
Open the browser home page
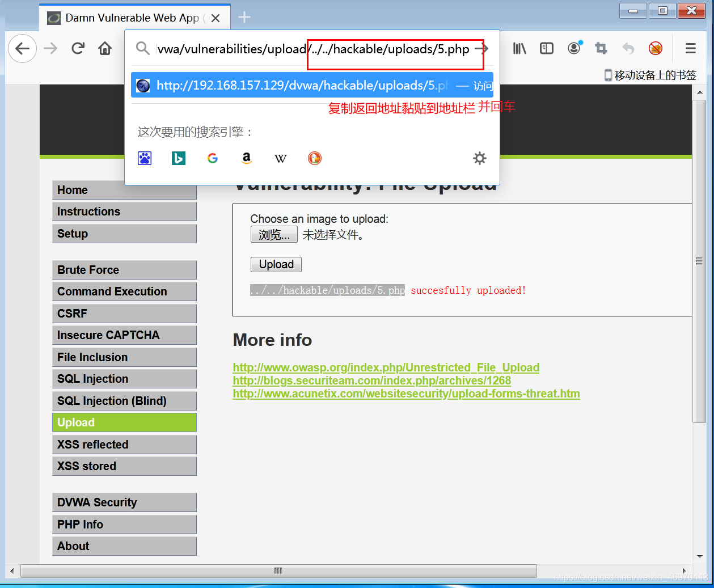pos(105,49)
